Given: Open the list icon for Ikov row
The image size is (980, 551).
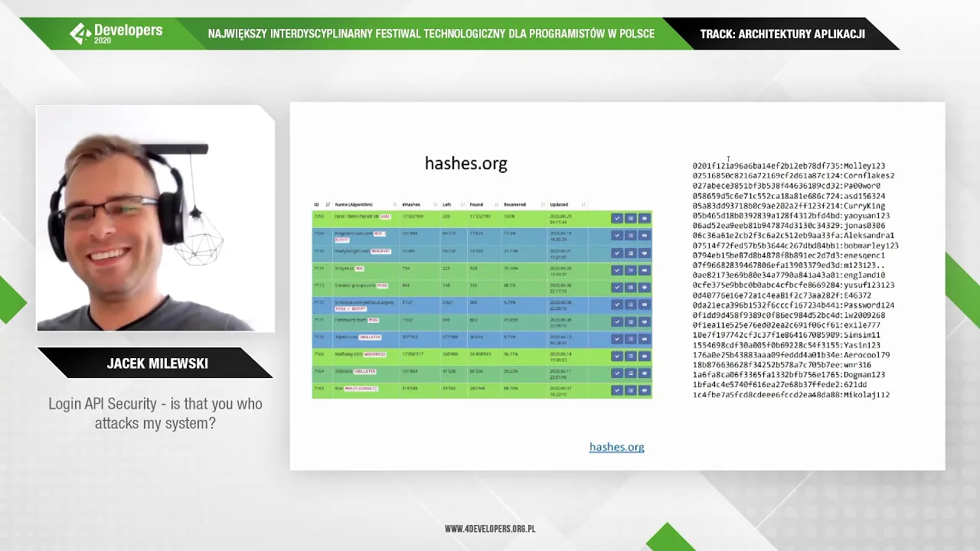Looking at the screenshot, I should click(x=631, y=390).
